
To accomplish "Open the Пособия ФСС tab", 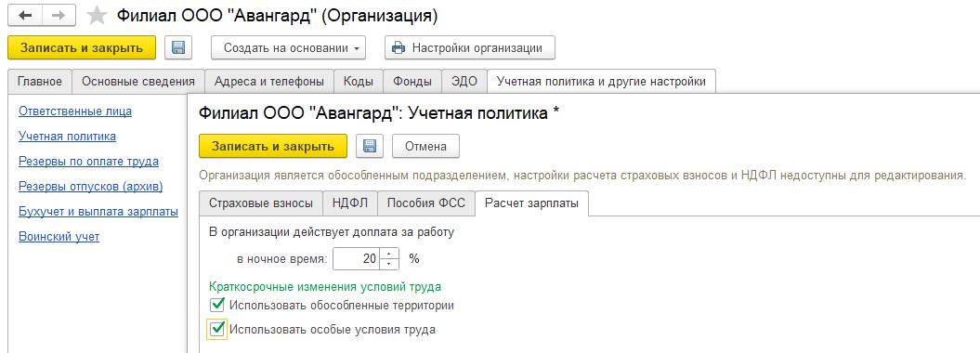I will pyautogui.click(x=426, y=203).
